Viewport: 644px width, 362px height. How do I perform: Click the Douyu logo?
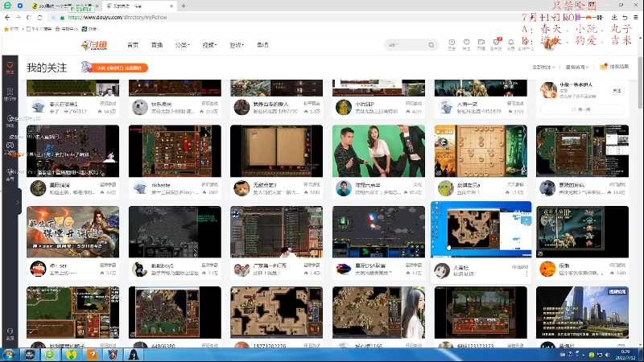[x=94, y=45]
